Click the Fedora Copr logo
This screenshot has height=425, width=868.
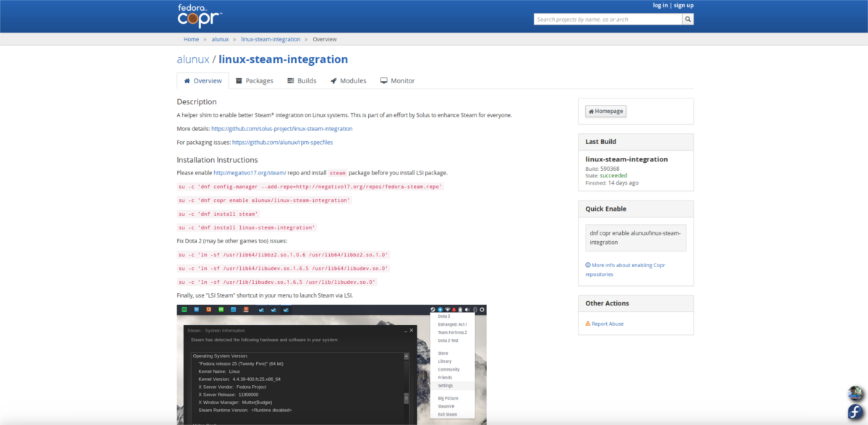coord(200,14)
